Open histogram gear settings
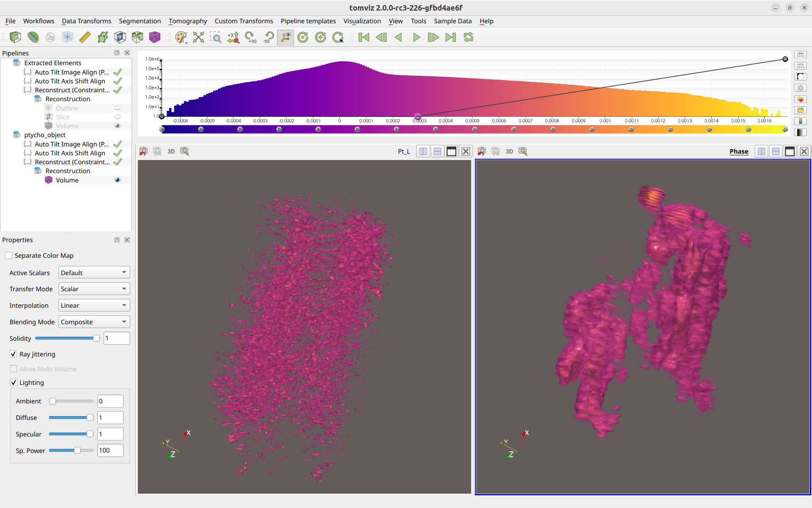 (800, 88)
